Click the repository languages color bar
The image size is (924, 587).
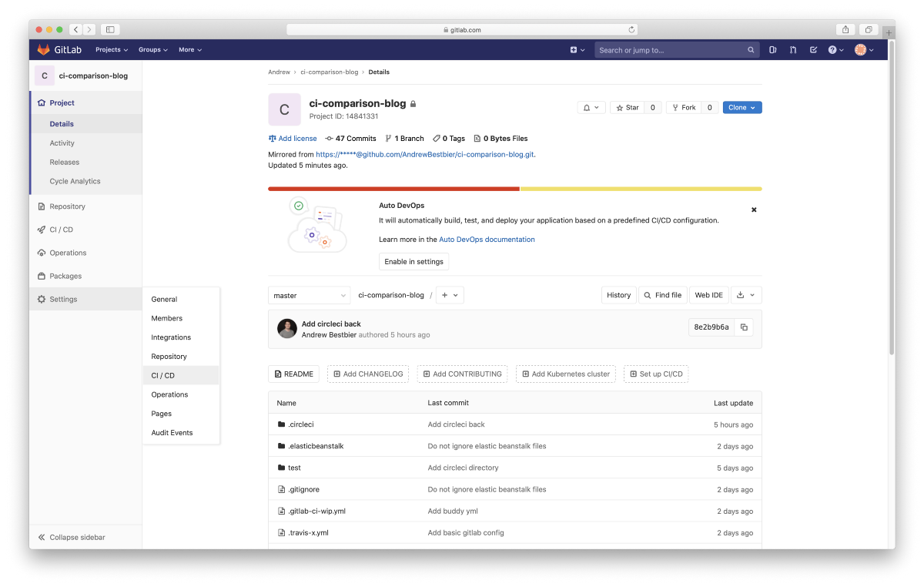515,189
